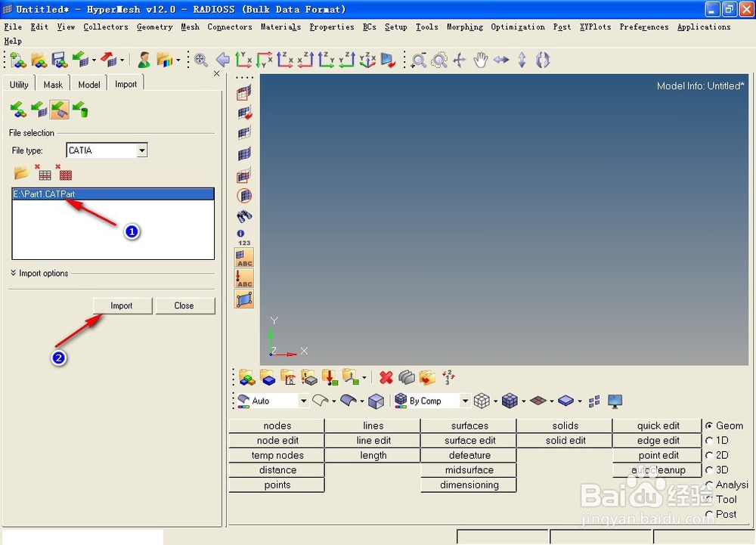The width and height of the screenshot is (756, 545).
Task: Select the 3D radio button
Action: [x=709, y=470]
